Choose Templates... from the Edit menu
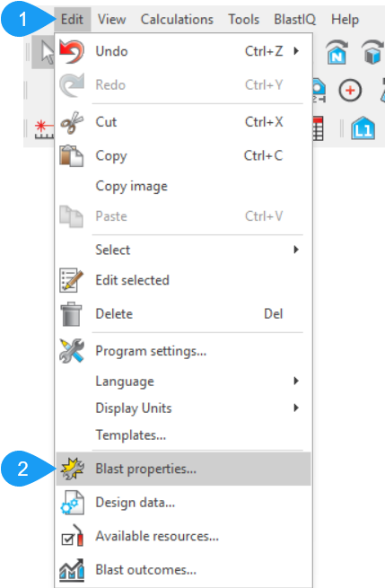385x588 pixels. click(x=130, y=435)
